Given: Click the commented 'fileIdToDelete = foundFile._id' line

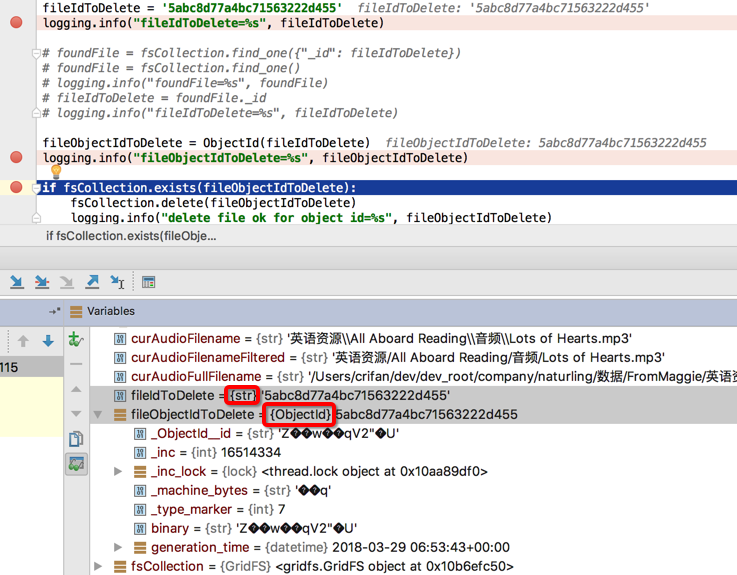Looking at the screenshot, I should [x=154, y=98].
